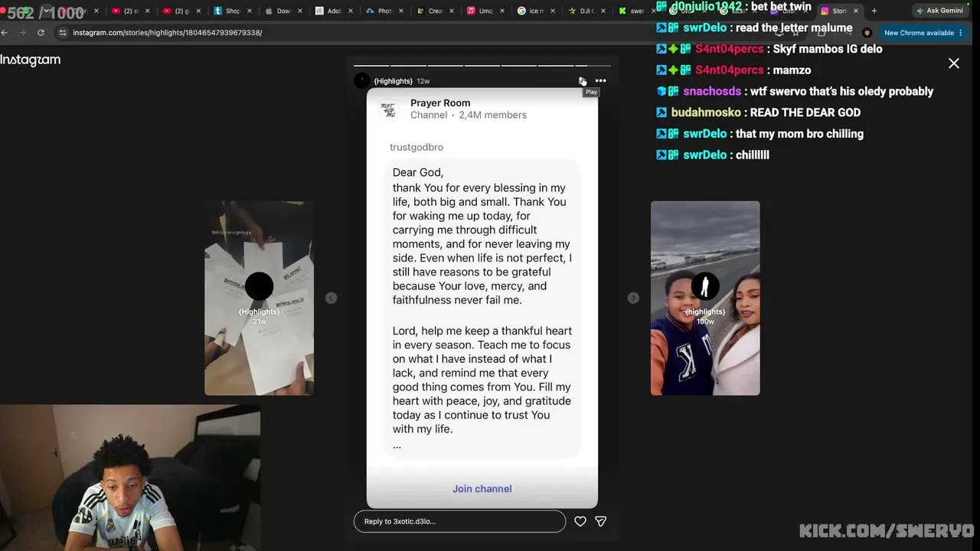This screenshot has height=551, width=980.
Task: Open the story author's profile picture
Action: coord(362,80)
